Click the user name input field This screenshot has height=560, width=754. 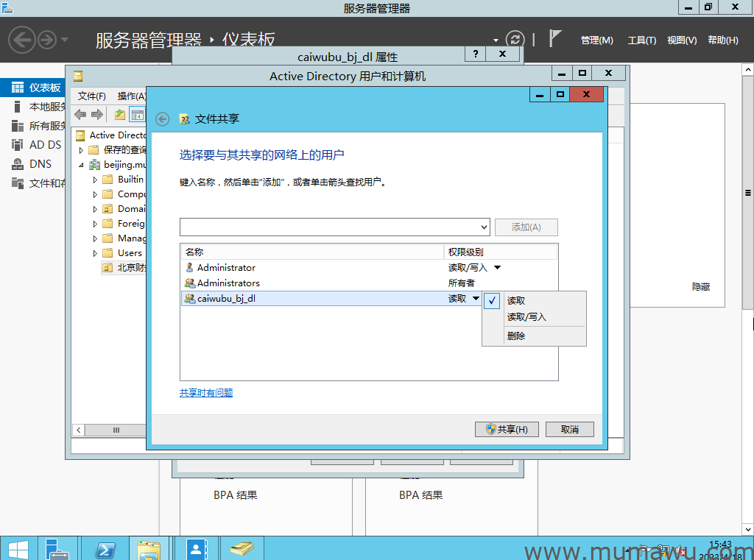coord(328,227)
